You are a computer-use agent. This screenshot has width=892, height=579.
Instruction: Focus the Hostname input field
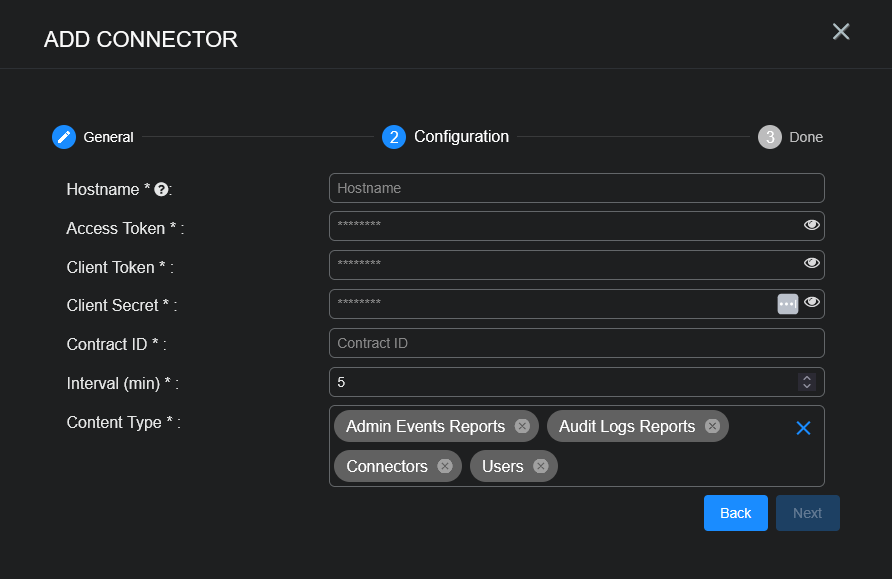coord(576,188)
